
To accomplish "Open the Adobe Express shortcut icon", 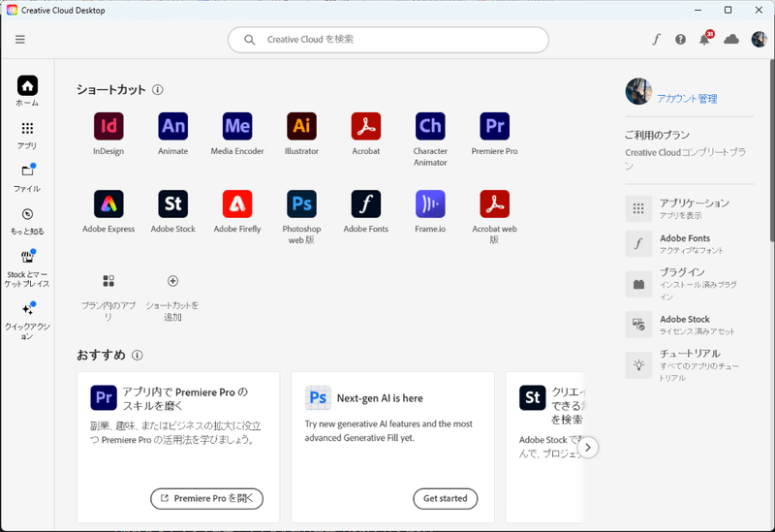I will (108, 203).
